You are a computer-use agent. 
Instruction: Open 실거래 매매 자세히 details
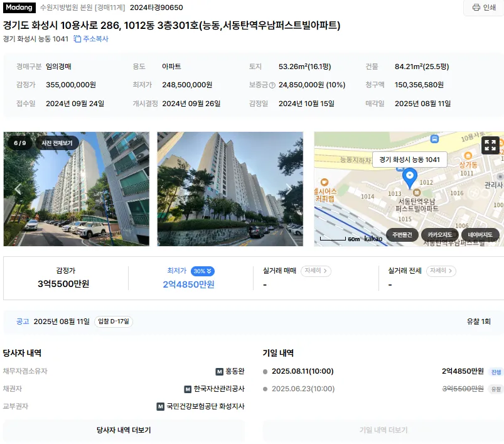[x=316, y=271]
